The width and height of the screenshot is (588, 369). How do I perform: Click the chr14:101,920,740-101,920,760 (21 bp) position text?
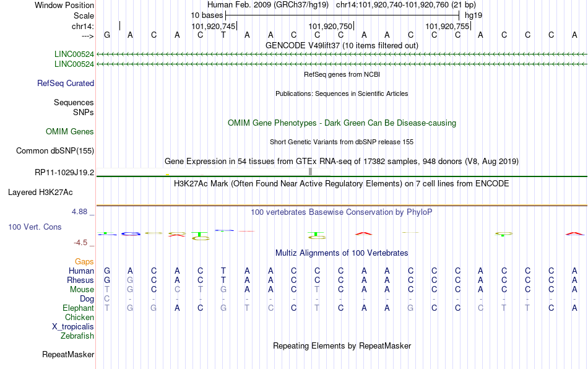(406, 5)
